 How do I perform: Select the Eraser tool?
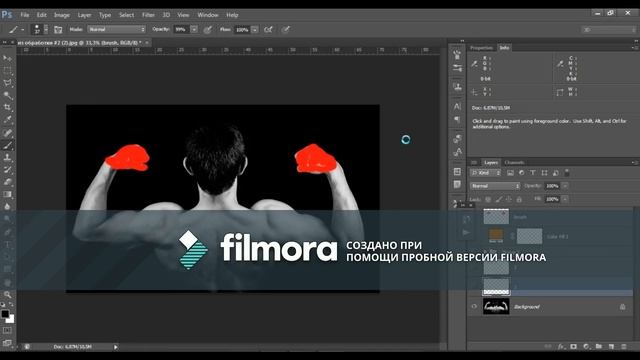point(7,182)
